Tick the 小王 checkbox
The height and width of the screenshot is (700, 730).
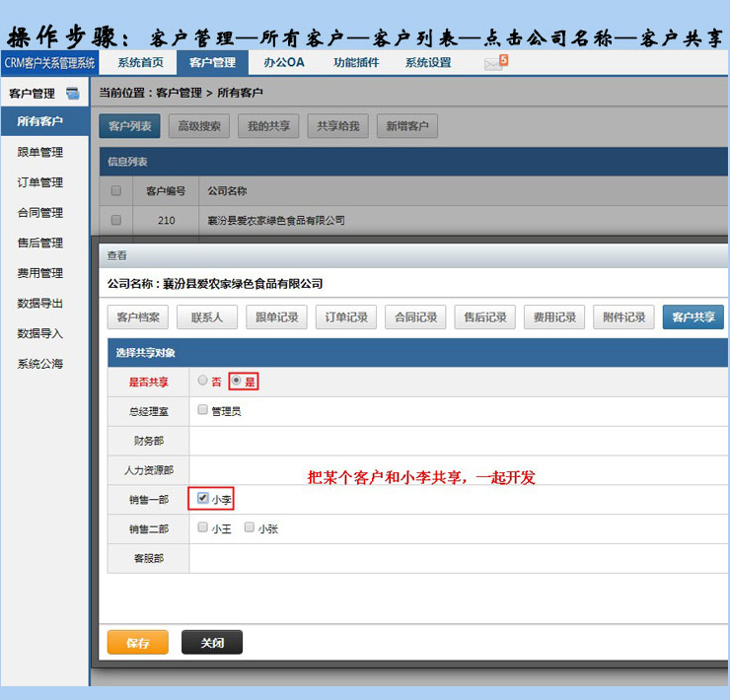(x=203, y=528)
